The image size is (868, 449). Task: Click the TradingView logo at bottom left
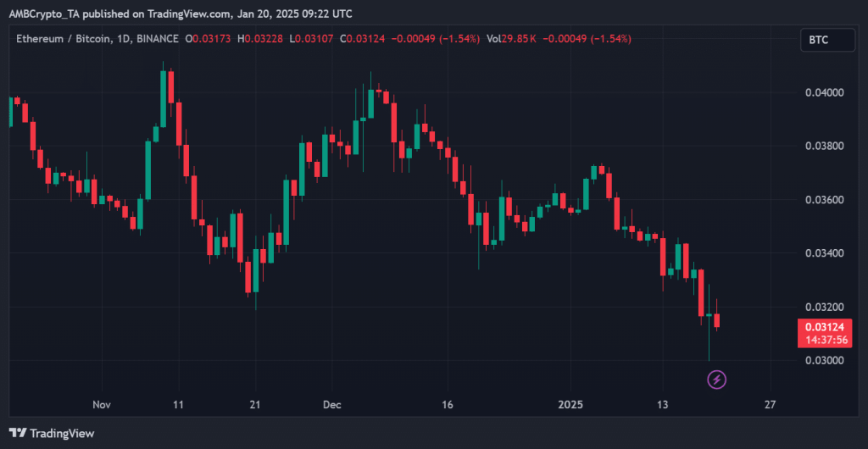53,434
